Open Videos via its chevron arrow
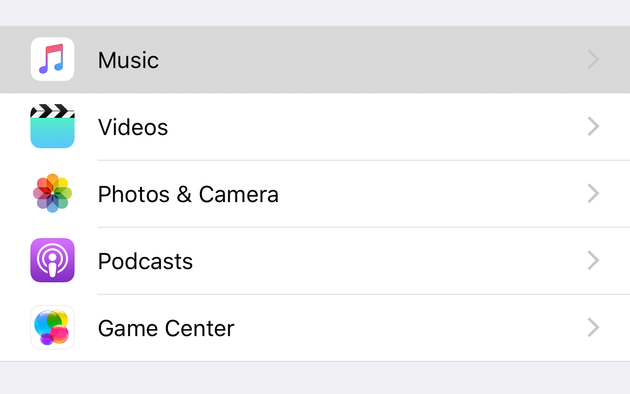Screen dimensions: 630x394 pos(593,127)
